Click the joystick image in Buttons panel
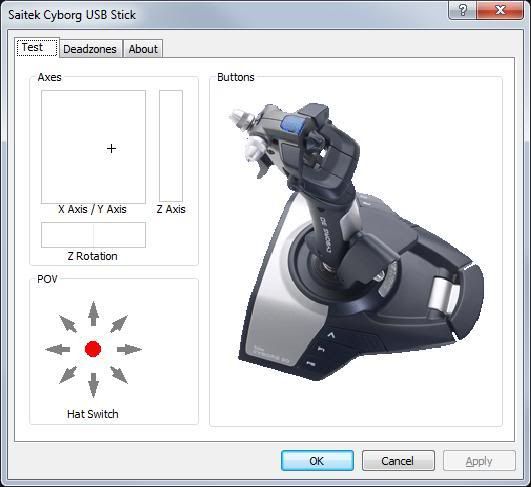 pyautogui.click(x=357, y=242)
